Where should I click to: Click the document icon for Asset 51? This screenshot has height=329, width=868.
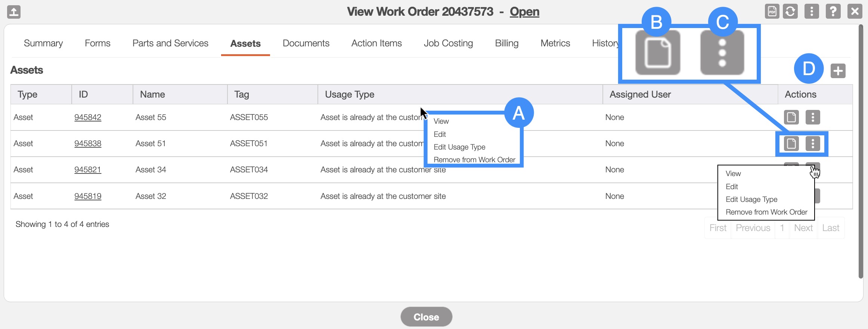point(791,144)
